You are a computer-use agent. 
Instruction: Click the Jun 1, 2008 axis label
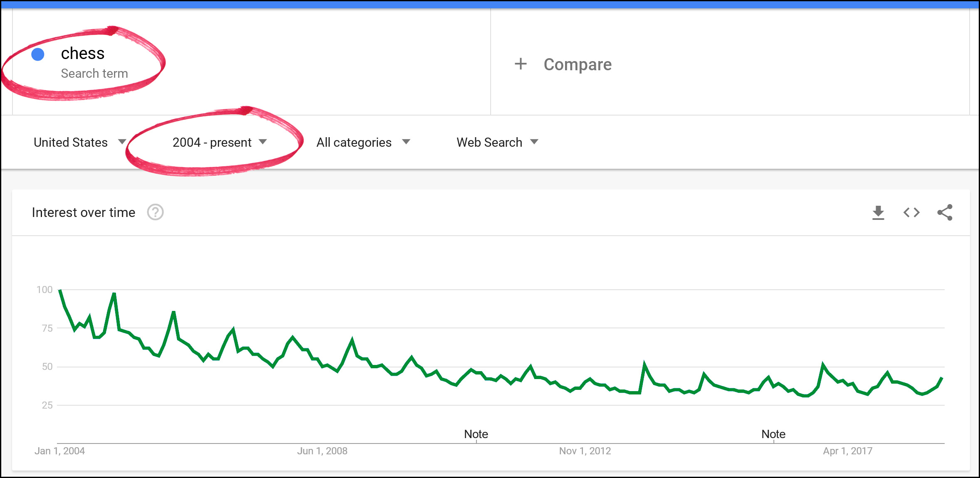(x=322, y=451)
